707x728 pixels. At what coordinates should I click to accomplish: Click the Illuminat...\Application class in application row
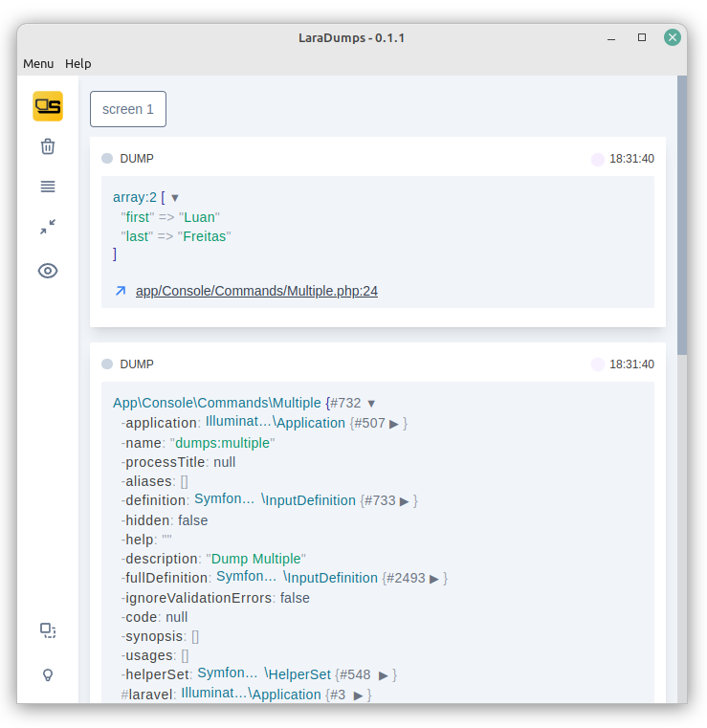(x=276, y=422)
